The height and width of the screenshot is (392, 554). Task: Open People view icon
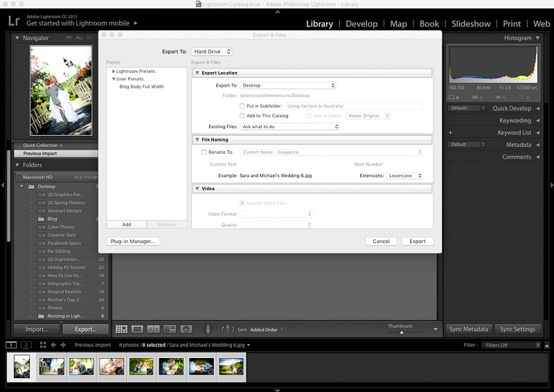(186, 330)
